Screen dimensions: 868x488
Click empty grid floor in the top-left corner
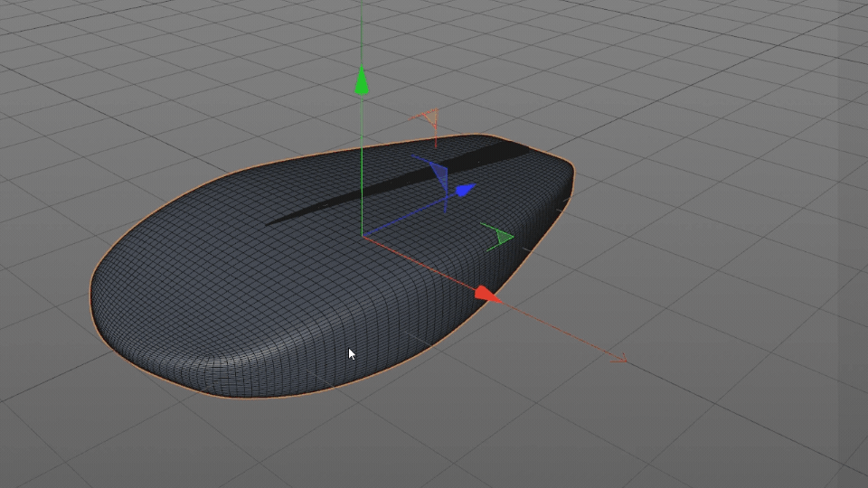click(72, 54)
